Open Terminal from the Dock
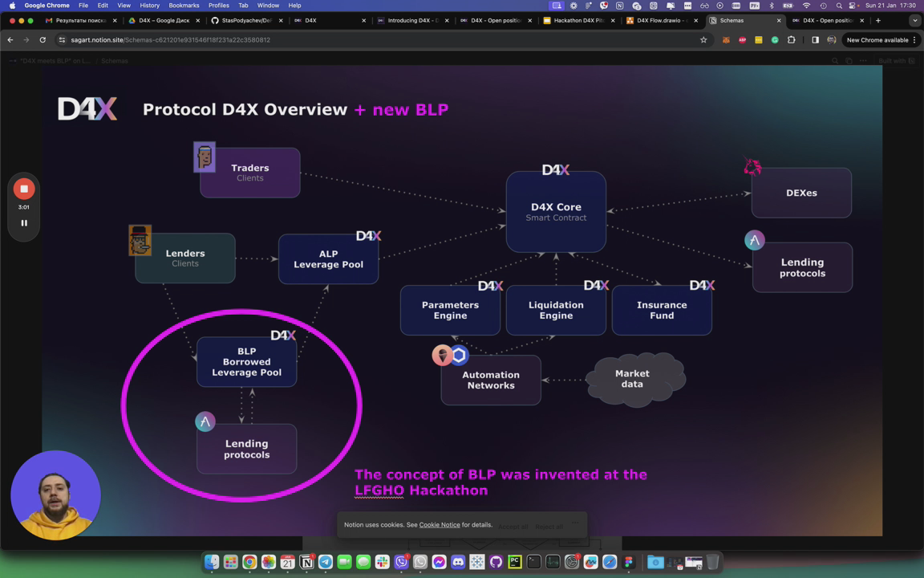Screen dimensions: 924x578 pos(533,562)
